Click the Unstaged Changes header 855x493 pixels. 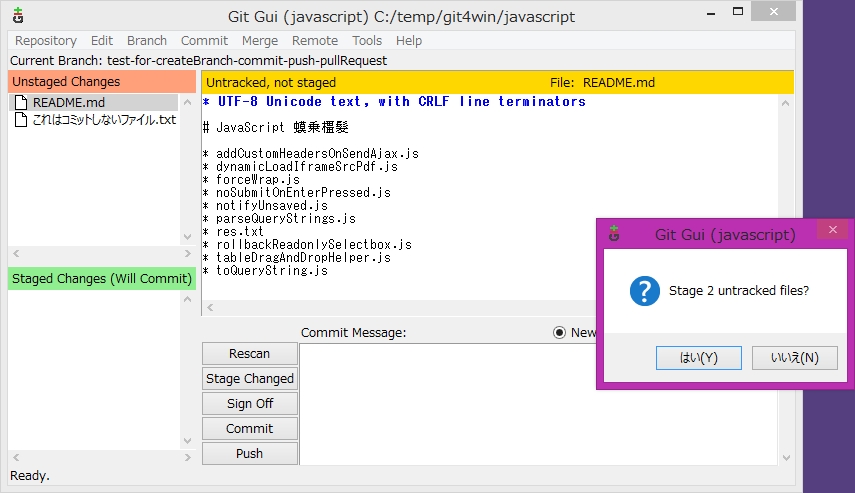101,82
